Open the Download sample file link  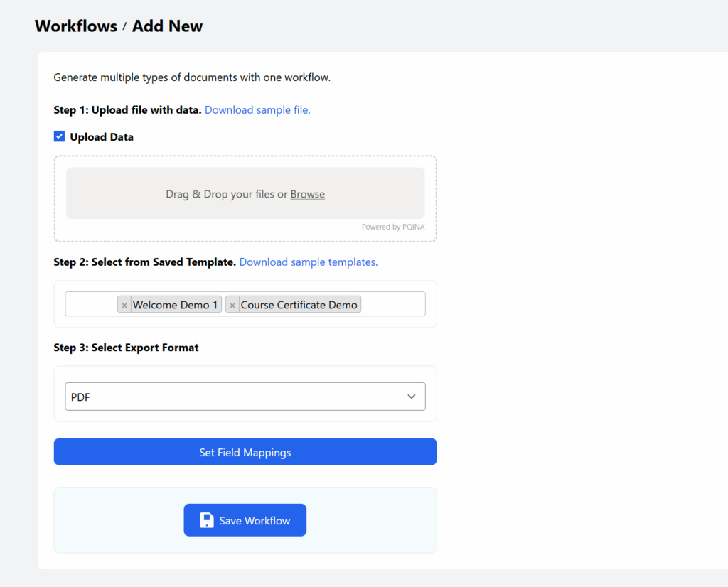[x=257, y=110]
